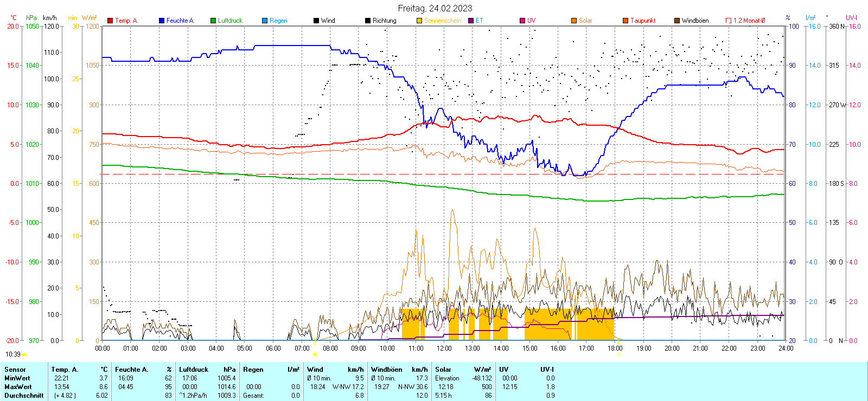868x401 pixels.
Task: Toggle the black Richtung legend box
Action: tap(368, 21)
